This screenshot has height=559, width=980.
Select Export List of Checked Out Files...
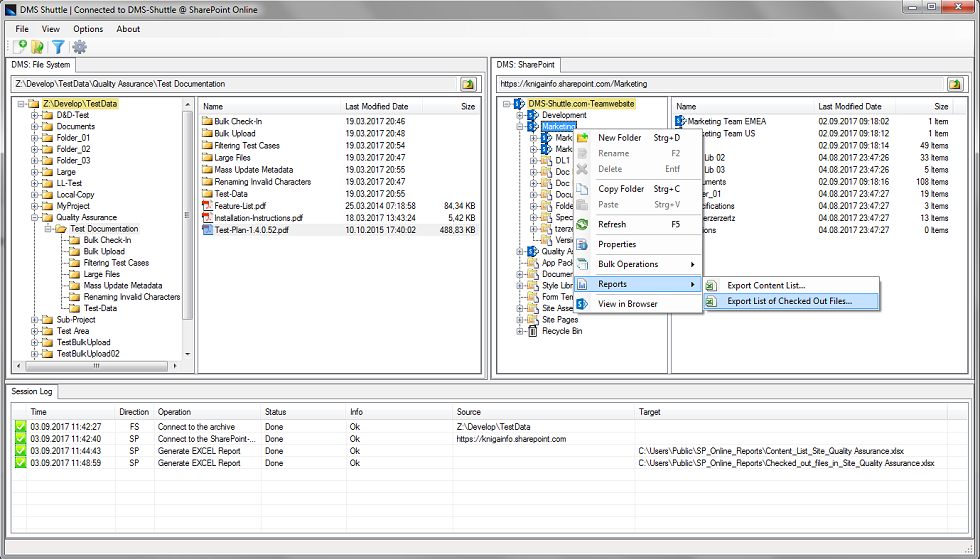pyautogui.click(x=791, y=301)
